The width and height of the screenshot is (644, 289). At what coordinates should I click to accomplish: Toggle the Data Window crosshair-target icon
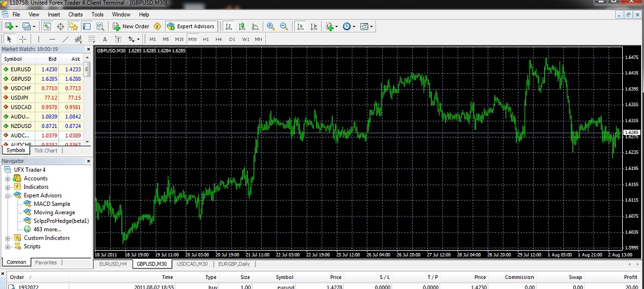click(x=60, y=27)
